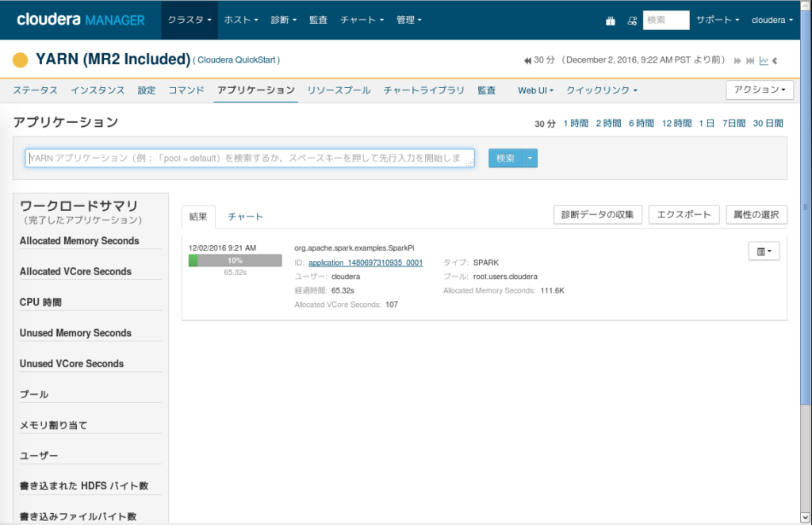Expand the クイックリンク dropdown

click(601, 90)
